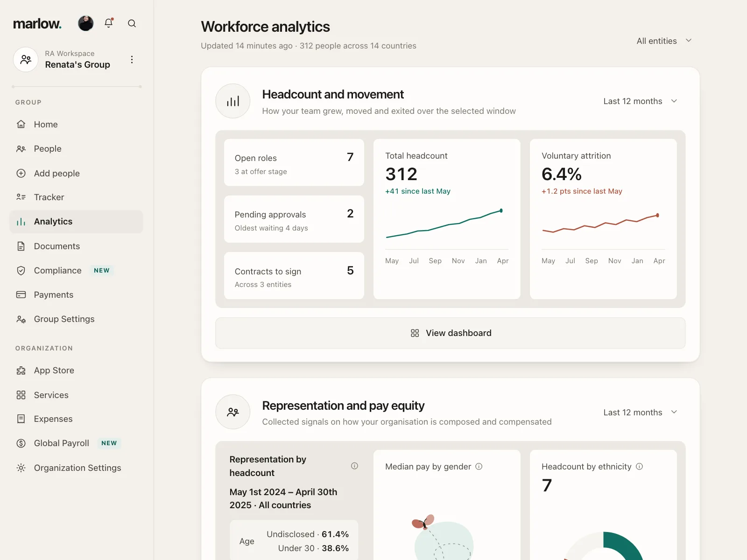Viewport: 747px width, 560px height.
Task: Open workspace options three-dot menu
Action: 132,59
